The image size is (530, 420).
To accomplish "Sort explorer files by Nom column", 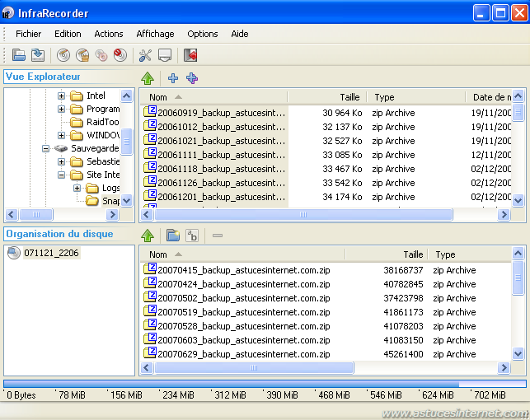I will pos(213,97).
